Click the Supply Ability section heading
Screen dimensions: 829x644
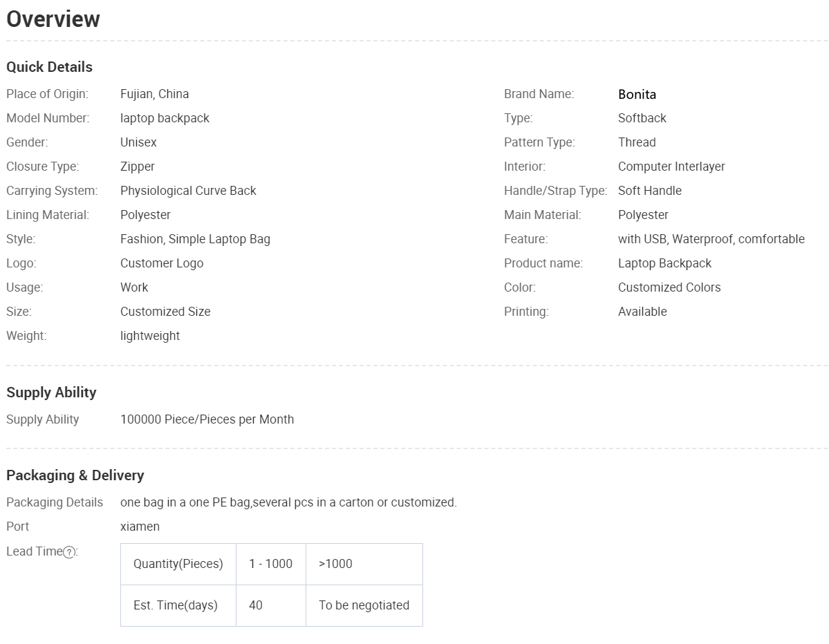coord(51,392)
